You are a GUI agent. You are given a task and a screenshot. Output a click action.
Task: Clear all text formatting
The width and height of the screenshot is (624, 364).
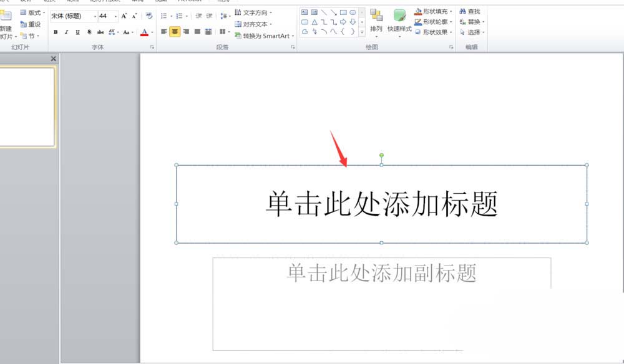[149, 16]
